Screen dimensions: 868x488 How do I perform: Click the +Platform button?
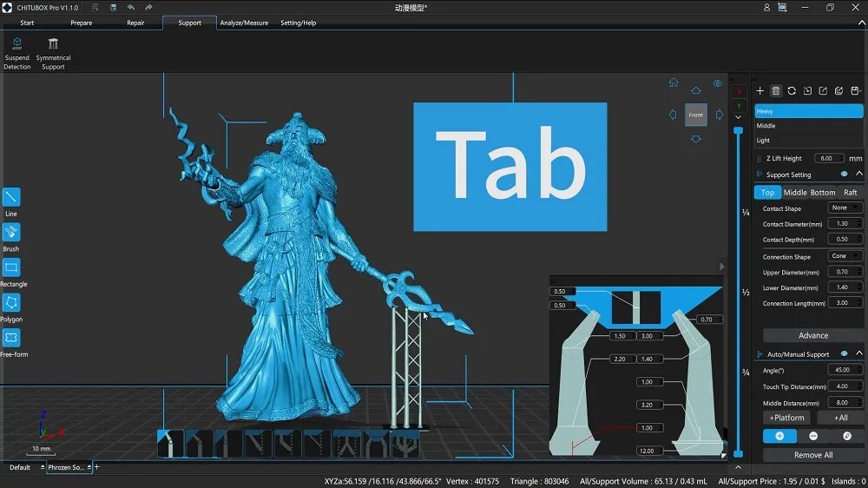click(786, 418)
